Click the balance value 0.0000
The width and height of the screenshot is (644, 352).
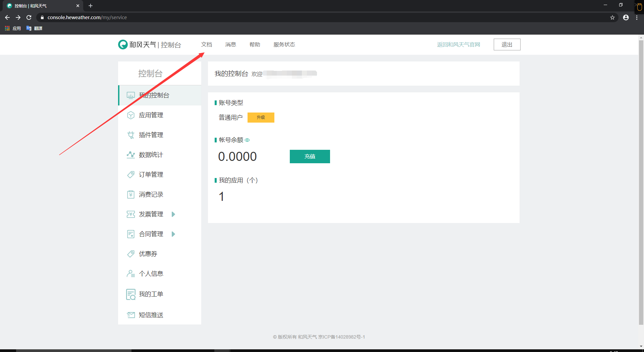pyautogui.click(x=237, y=157)
